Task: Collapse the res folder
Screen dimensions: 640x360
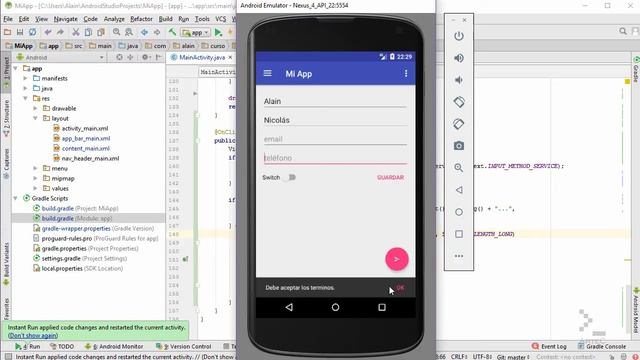Action: (26, 98)
